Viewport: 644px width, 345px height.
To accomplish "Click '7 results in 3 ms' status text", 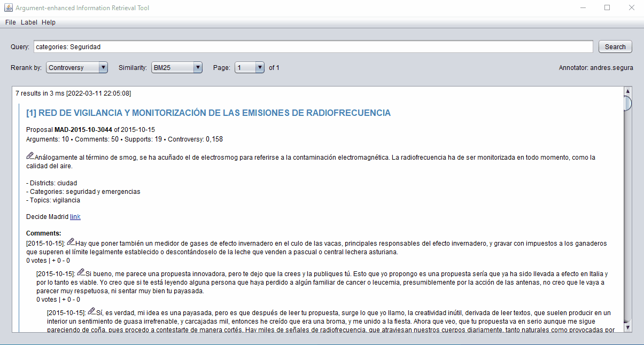I will click(x=73, y=93).
